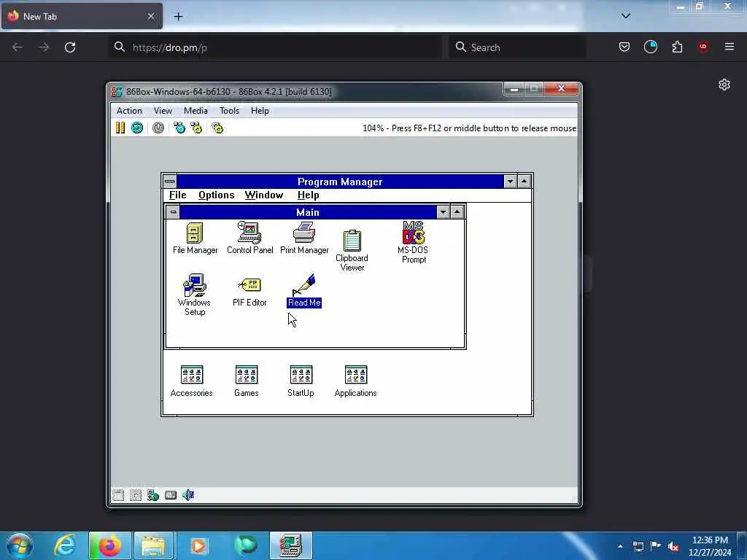Open new tab page settings gear

(x=724, y=85)
